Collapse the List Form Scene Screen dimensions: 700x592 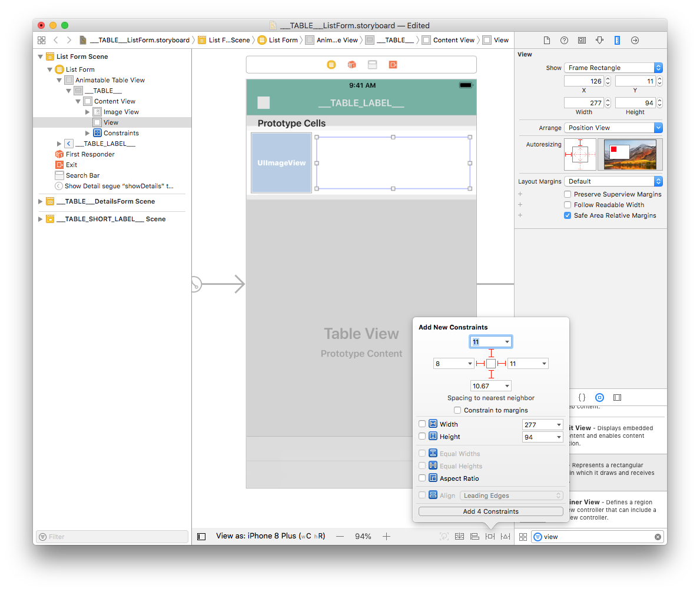[41, 56]
